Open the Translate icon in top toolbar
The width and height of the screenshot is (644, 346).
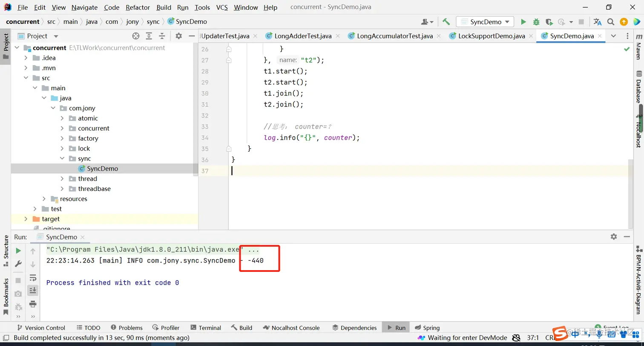[598, 22]
